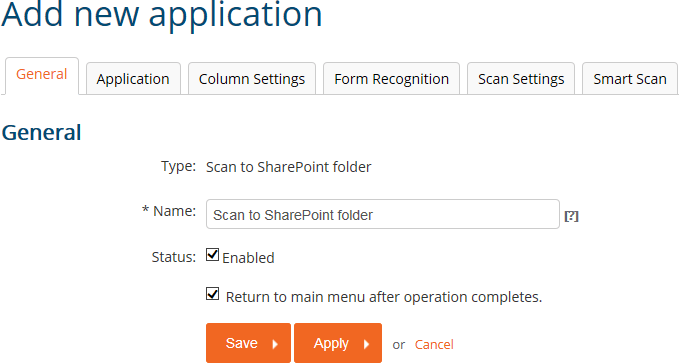Click the '* Name:' label
This screenshot has width=679, height=363.
tap(169, 211)
